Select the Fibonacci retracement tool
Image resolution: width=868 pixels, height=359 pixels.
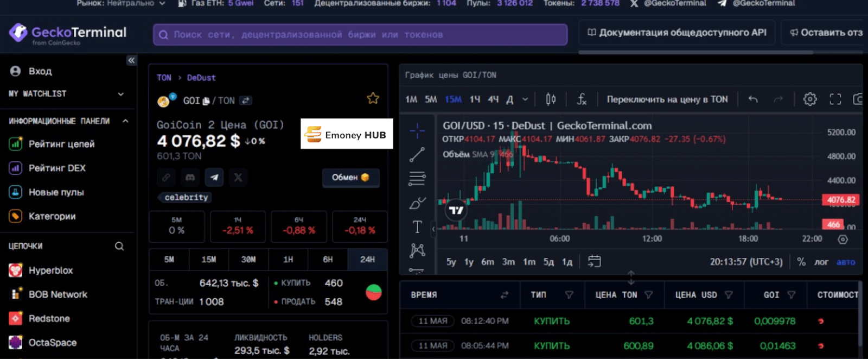pyautogui.click(x=417, y=179)
